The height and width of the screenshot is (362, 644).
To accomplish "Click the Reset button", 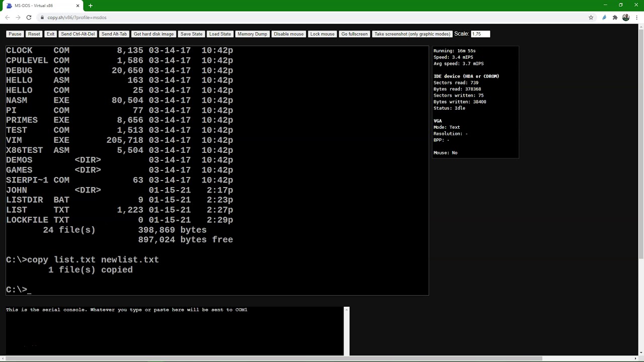I will (x=34, y=34).
